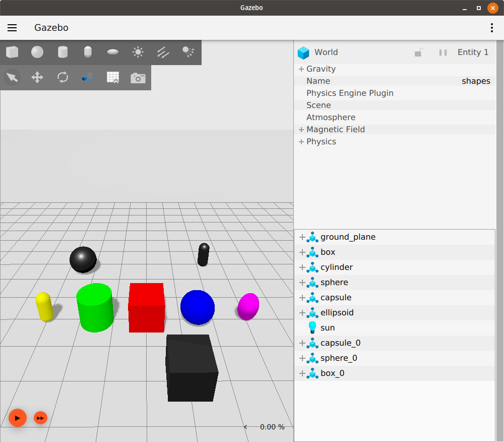
Task: Click the World cube icon
Action: [x=303, y=53]
